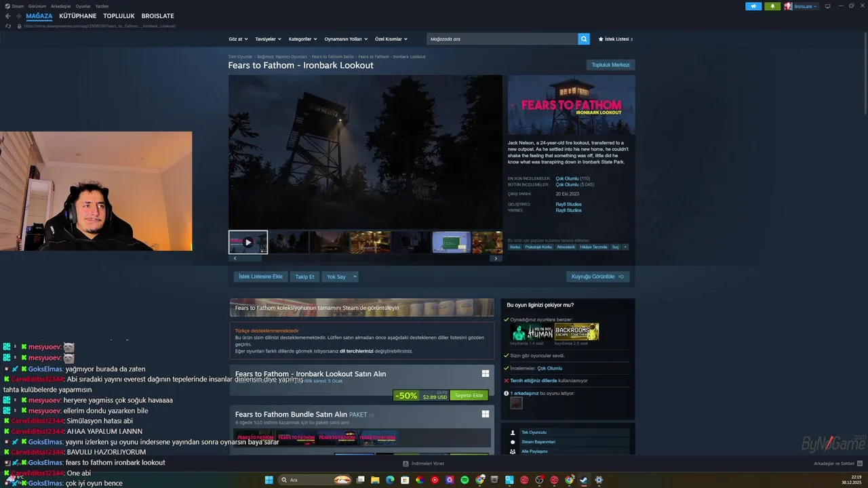Open No I'm Not Human game thumbnail
This screenshot has height=488, width=868.
[532, 331]
